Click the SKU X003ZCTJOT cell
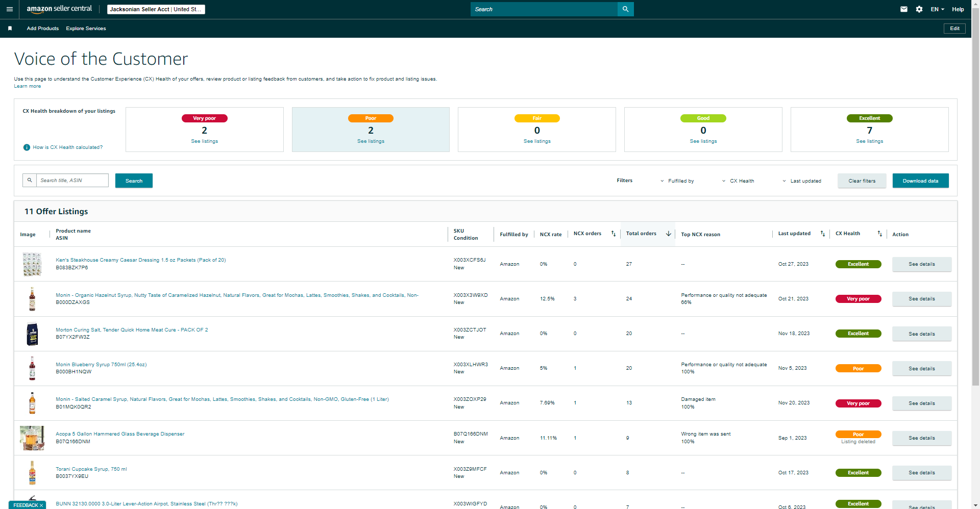 [x=470, y=330]
